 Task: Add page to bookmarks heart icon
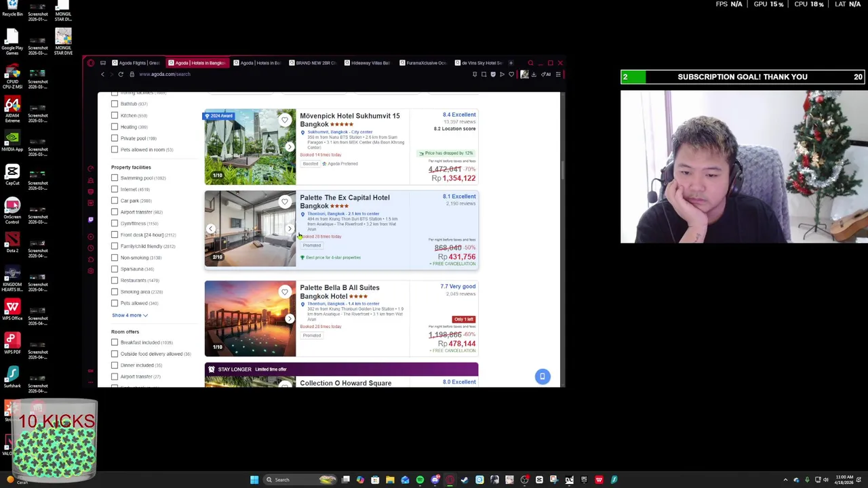pyautogui.click(x=511, y=75)
